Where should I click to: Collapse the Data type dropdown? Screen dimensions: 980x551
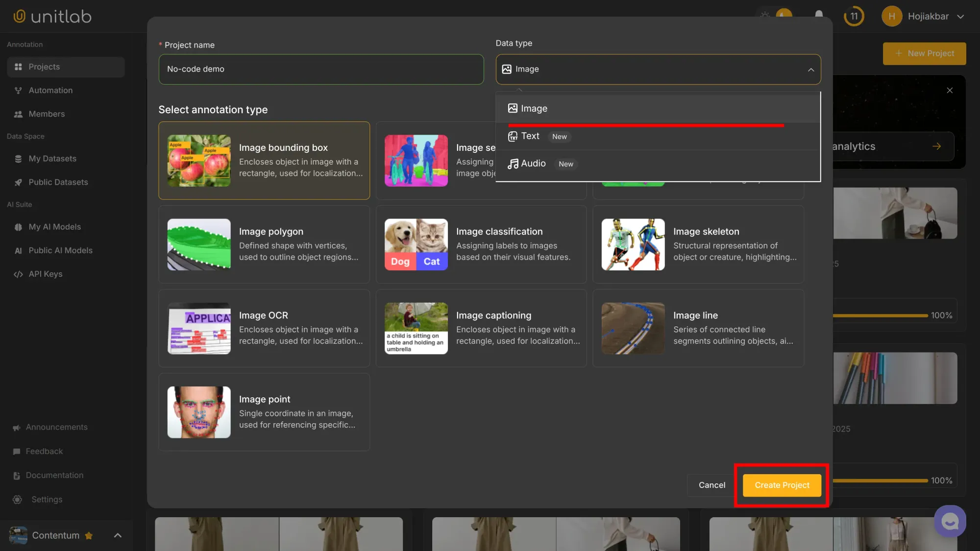click(811, 69)
